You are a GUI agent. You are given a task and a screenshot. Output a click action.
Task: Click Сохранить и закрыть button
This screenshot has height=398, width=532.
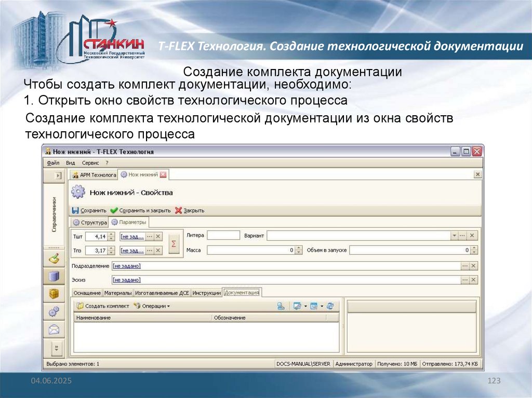point(140,211)
